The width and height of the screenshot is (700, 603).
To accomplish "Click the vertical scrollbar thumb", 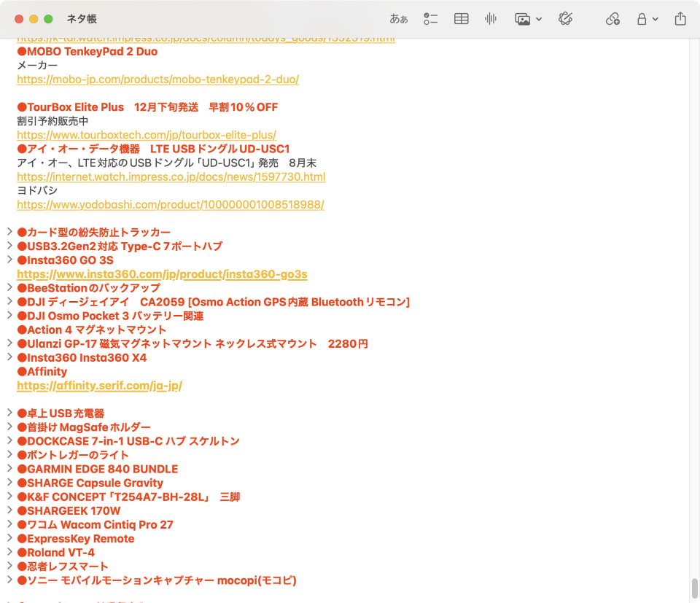I will pos(694,588).
